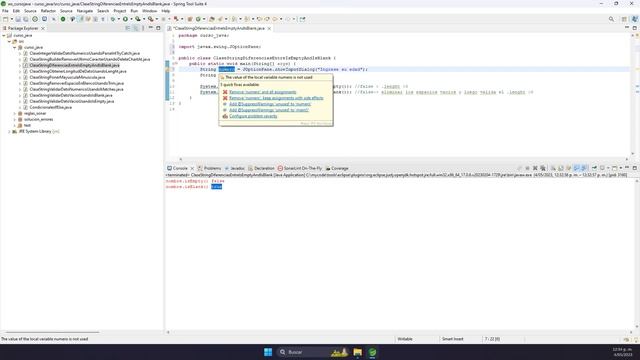
Task: Click Add @SuppressWarnings 'unused' to 'main()'
Action: coord(269,110)
